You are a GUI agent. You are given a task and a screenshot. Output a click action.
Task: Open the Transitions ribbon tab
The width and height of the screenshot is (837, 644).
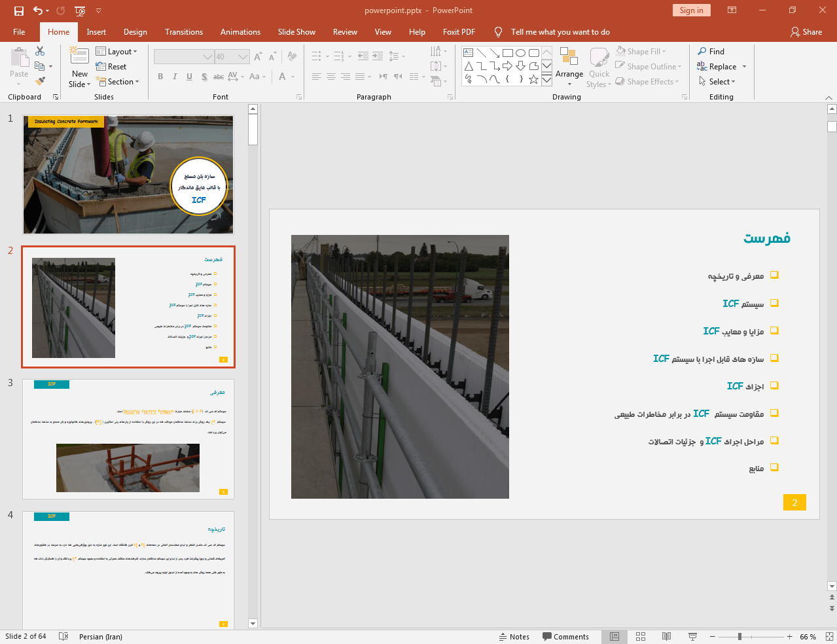183,32
